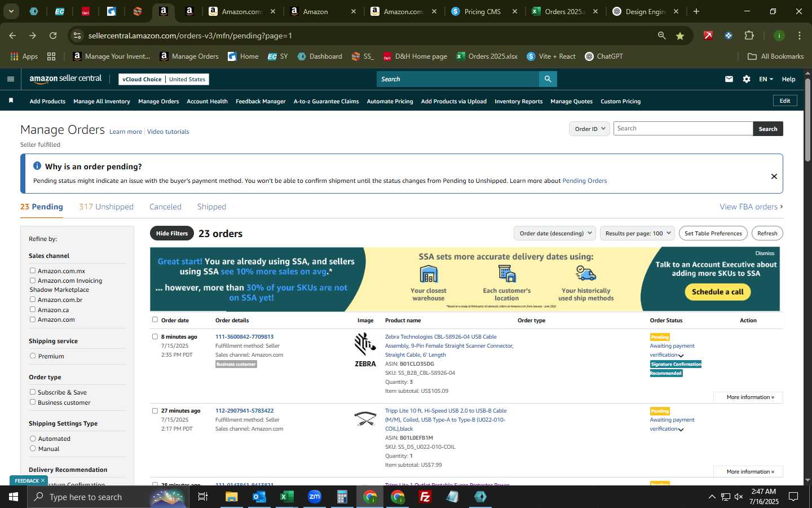Screen dimensions: 812x508
Task: Click the Hide Filters button
Action: point(172,233)
